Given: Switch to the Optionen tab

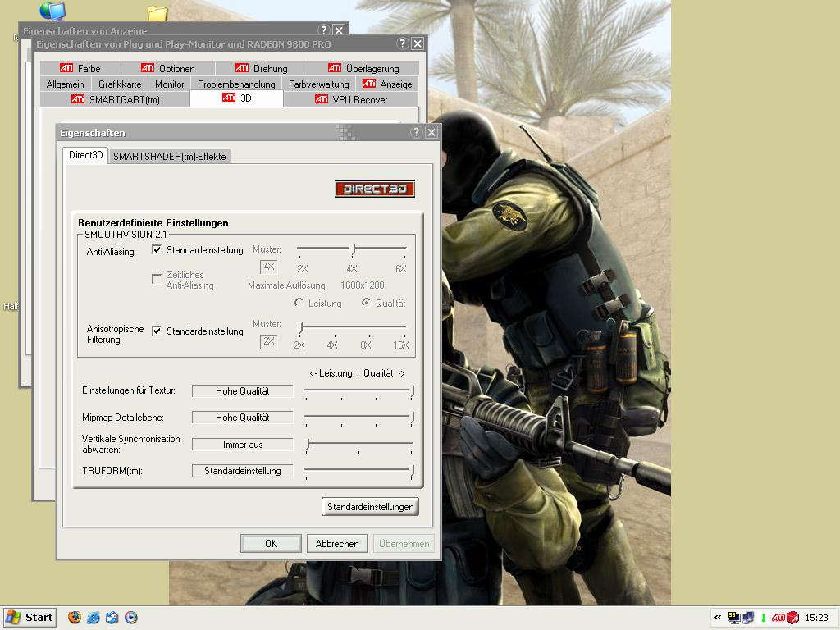Looking at the screenshot, I should 168,69.
